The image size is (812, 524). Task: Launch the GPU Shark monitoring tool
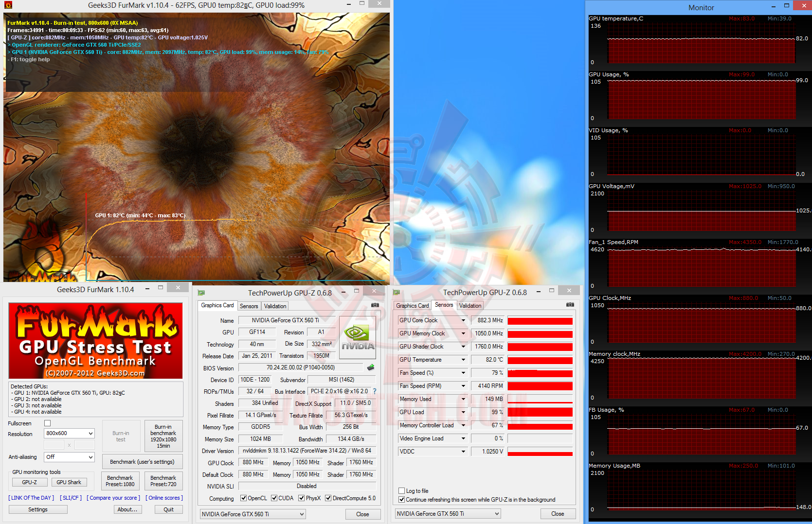(69, 482)
